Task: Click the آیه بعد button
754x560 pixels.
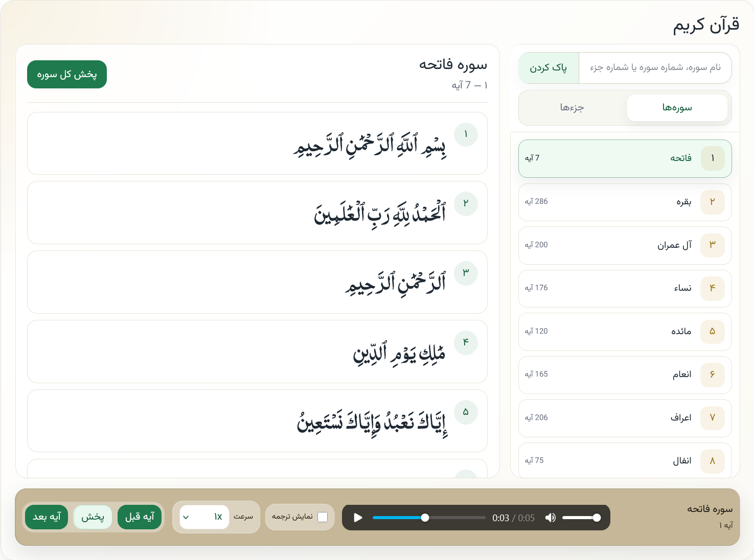Action: (x=47, y=517)
